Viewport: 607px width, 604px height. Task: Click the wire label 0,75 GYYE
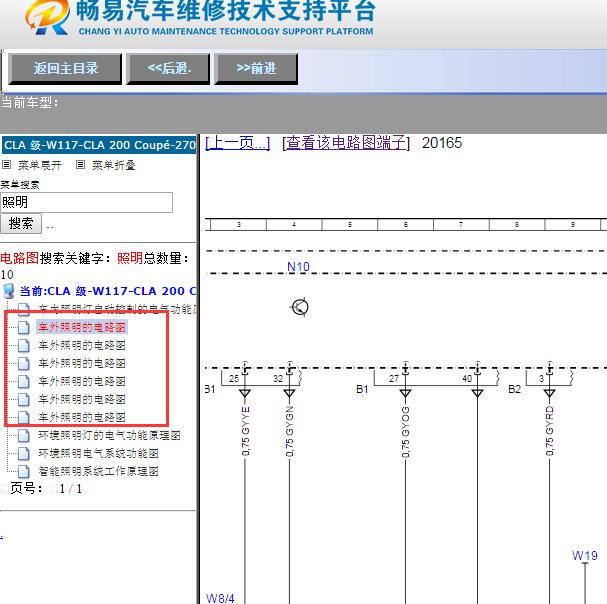point(245,431)
